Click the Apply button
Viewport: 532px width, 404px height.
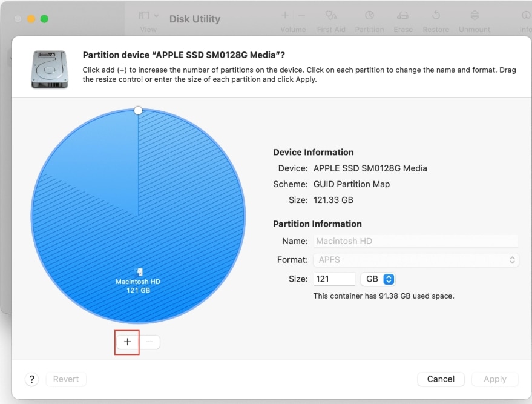click(495, 379)
